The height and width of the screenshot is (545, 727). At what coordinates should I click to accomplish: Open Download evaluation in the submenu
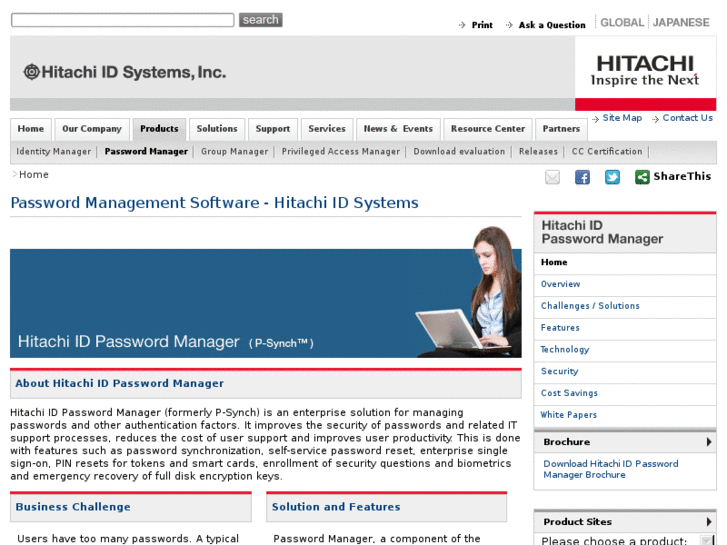pos(459,152)
